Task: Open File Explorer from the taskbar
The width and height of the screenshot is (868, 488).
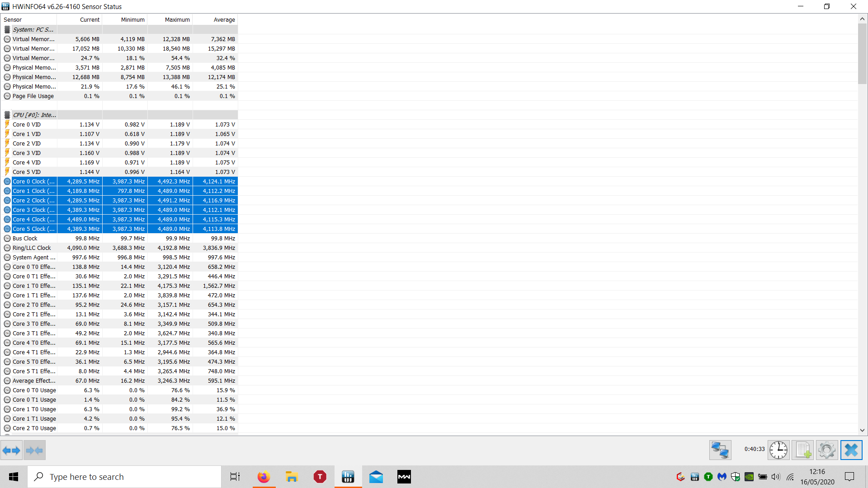Action: [x=292, y=477]
